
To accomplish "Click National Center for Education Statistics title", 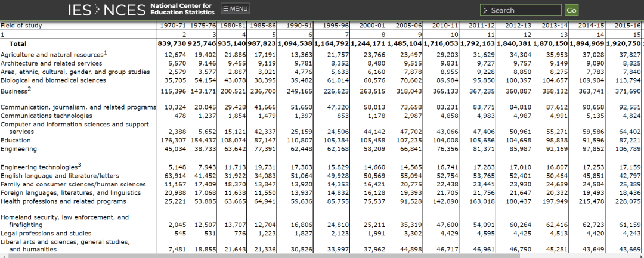I will 182,8.
